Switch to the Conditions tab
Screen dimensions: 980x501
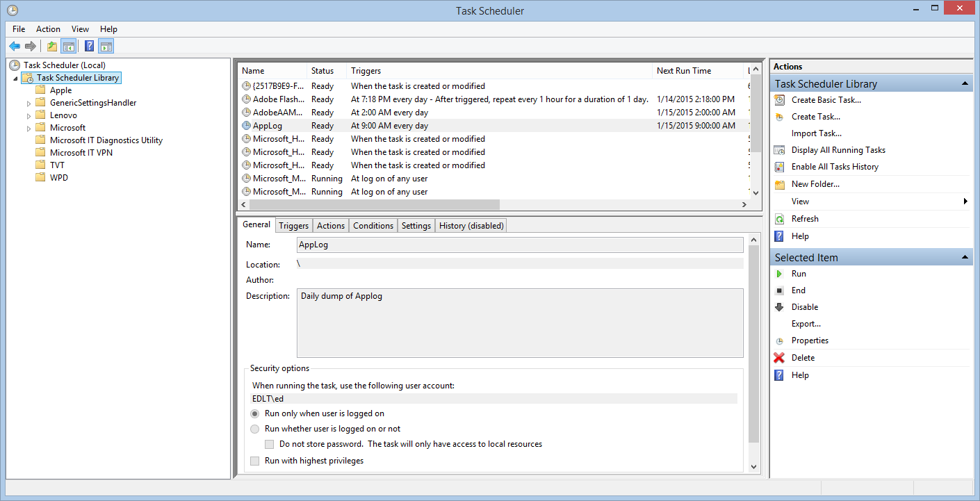[x=373, y=226]
